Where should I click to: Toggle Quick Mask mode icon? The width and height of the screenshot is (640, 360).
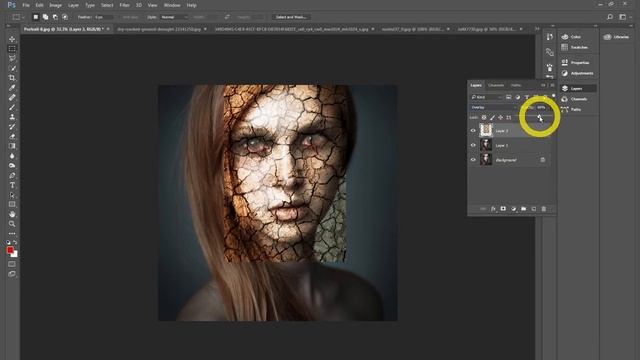click(x=12, y=264)
